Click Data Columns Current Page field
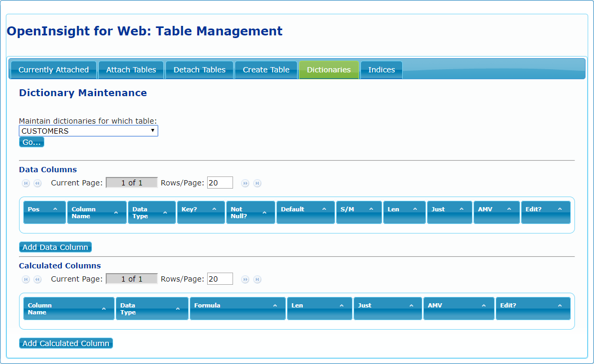Screen dimensions: 594x364 tap(132, 183)
